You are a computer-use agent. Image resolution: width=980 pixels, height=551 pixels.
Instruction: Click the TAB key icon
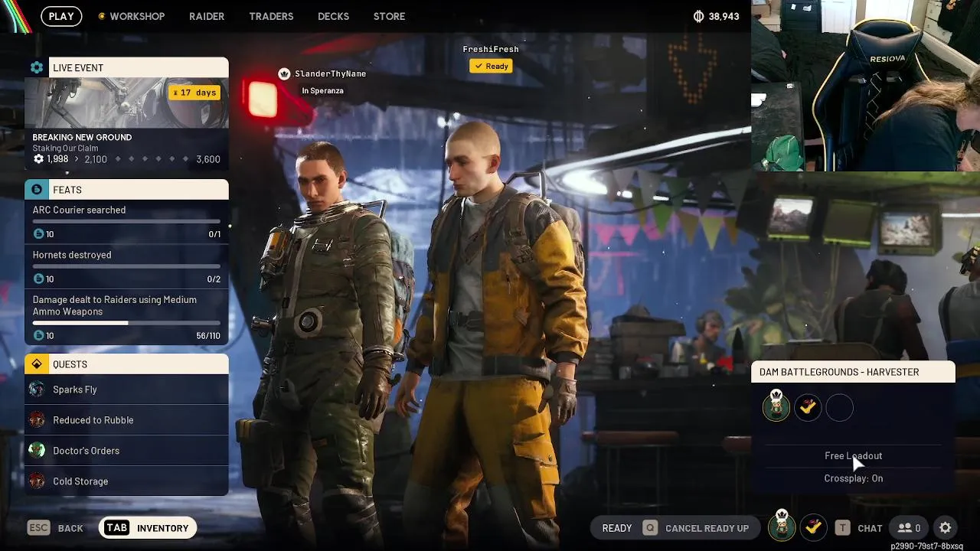116,528
